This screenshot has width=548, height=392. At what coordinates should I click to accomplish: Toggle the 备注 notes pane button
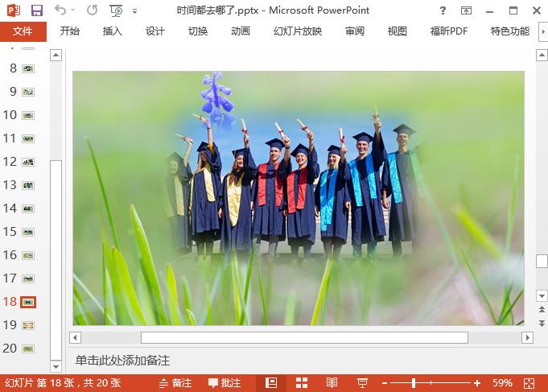[x=175, y=383]
